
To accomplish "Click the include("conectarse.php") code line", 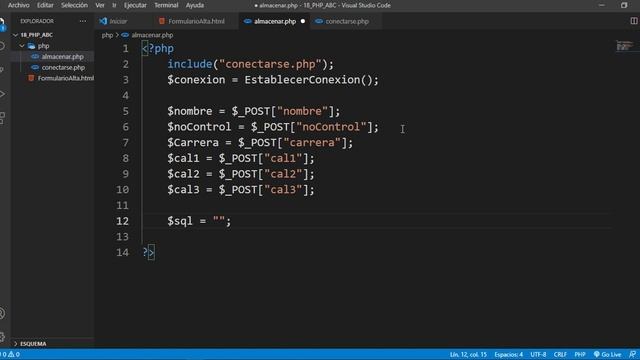I will click(x=250, y=64).
